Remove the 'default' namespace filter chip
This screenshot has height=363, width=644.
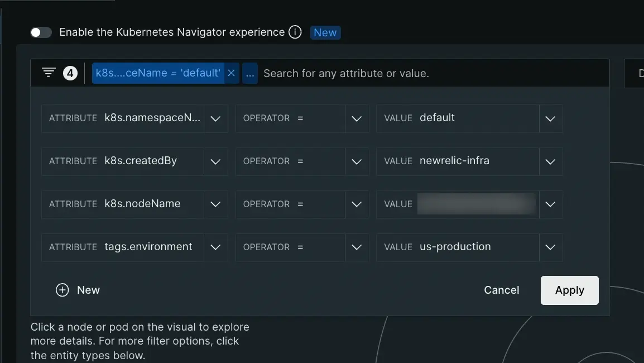[231, 73]
